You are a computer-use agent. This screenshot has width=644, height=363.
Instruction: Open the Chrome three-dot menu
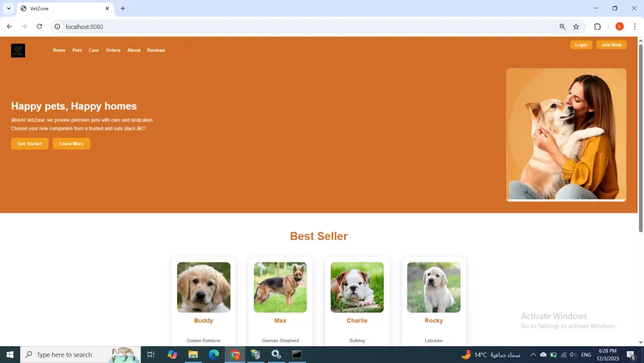634,26
